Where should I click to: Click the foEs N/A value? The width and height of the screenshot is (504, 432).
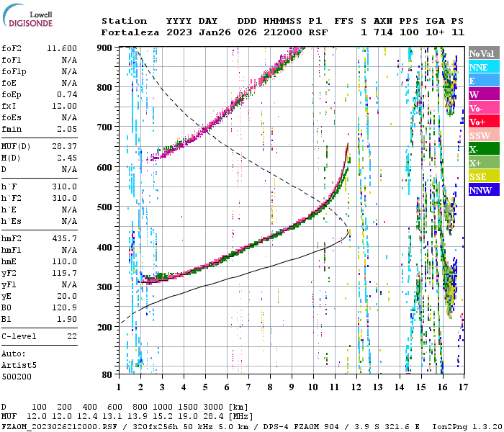click(70, 117)
